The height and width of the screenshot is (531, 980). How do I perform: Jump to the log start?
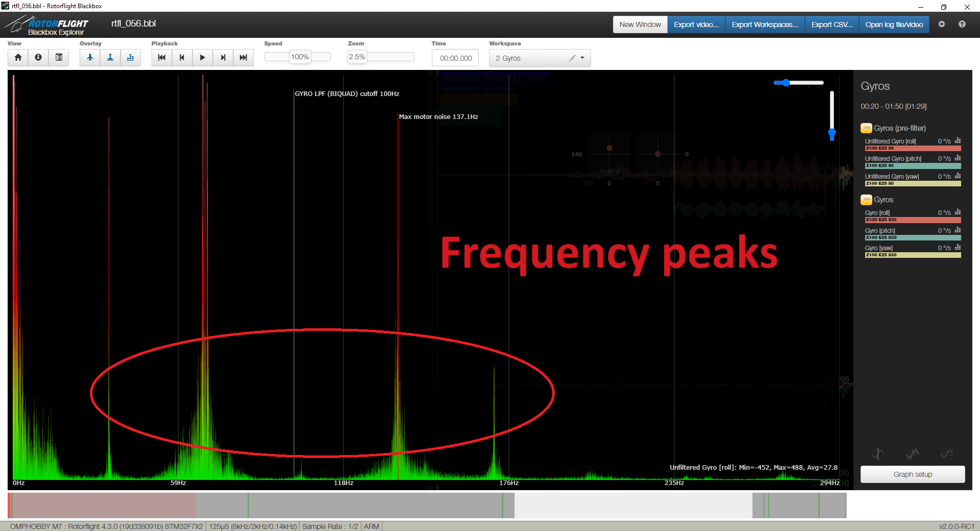[x=162, y=58]
